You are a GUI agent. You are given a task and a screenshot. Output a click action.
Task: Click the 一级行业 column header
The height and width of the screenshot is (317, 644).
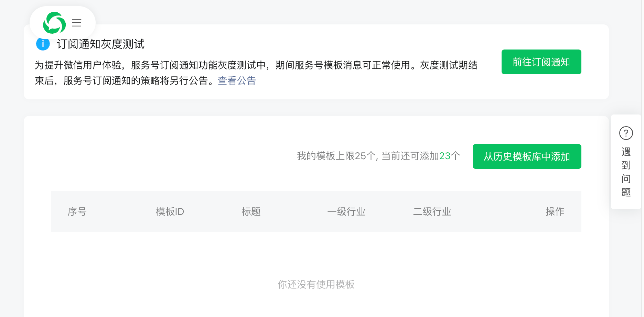pos(346,211)
